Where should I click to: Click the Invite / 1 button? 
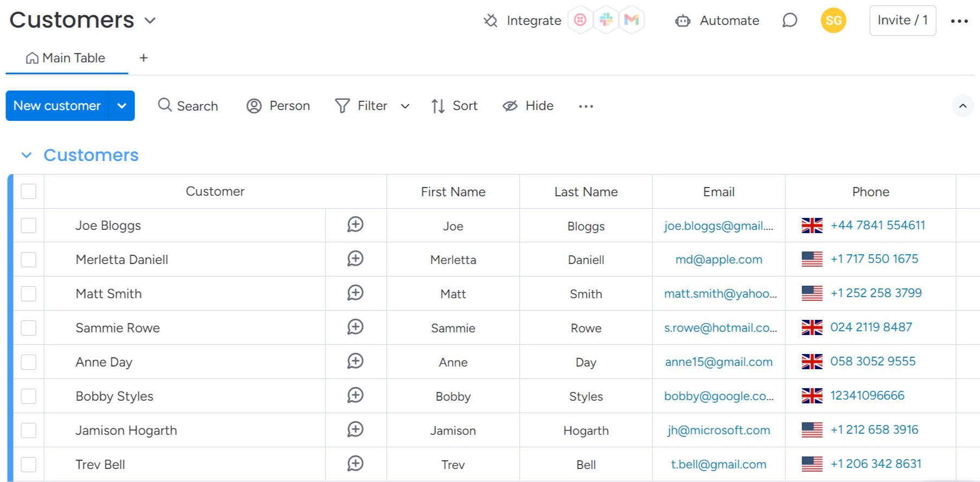click(x=902, y=21)
